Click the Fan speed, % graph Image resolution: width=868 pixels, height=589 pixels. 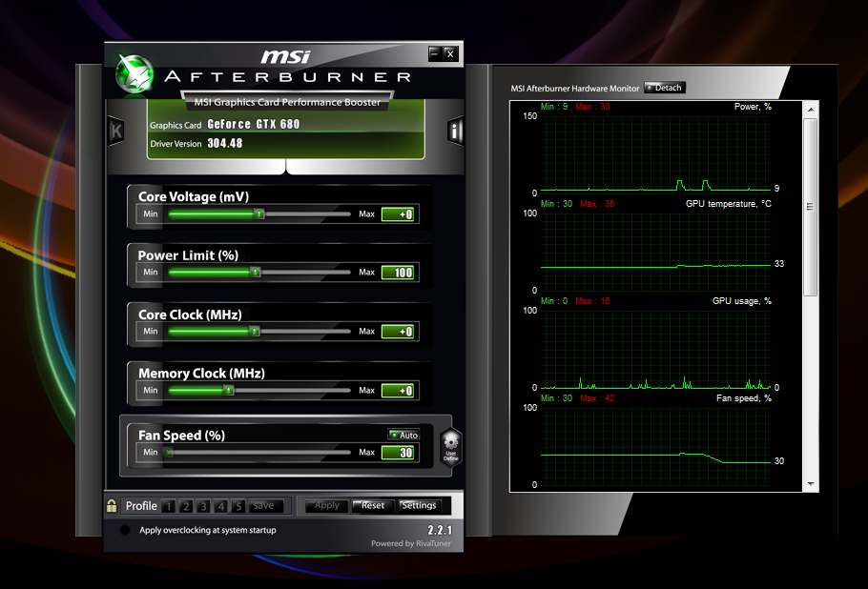656,446
